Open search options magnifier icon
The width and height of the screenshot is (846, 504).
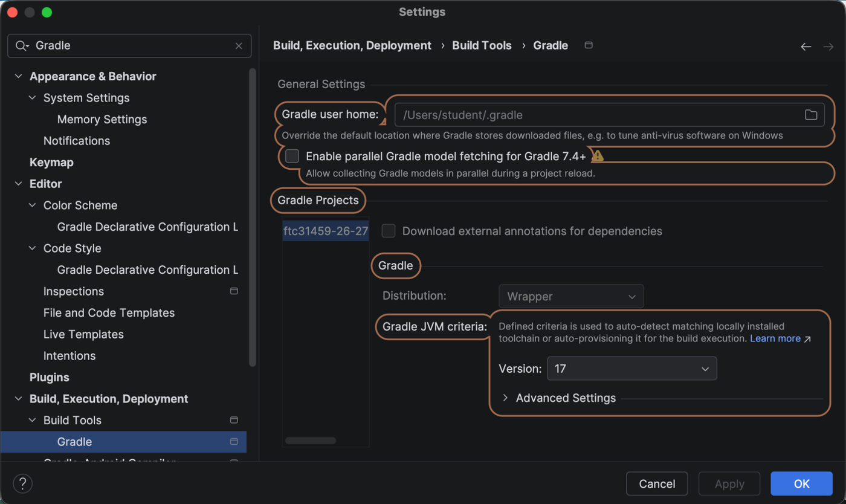22,46
